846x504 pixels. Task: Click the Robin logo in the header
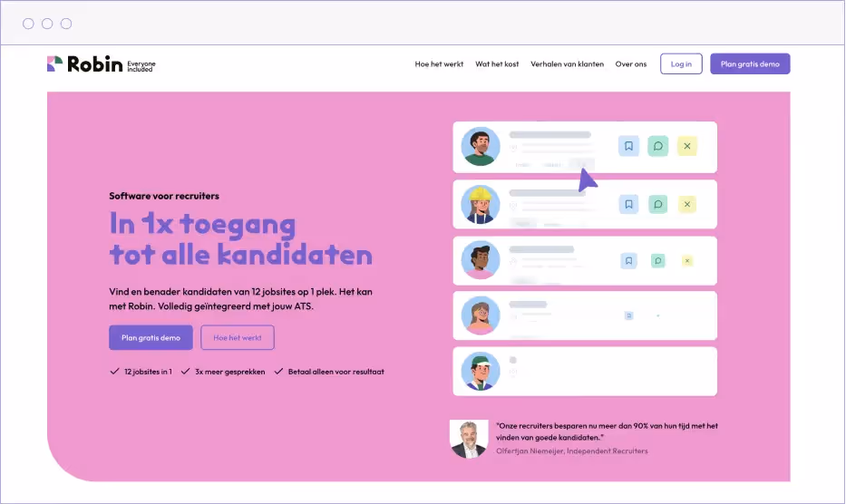(x=85, y=63)
